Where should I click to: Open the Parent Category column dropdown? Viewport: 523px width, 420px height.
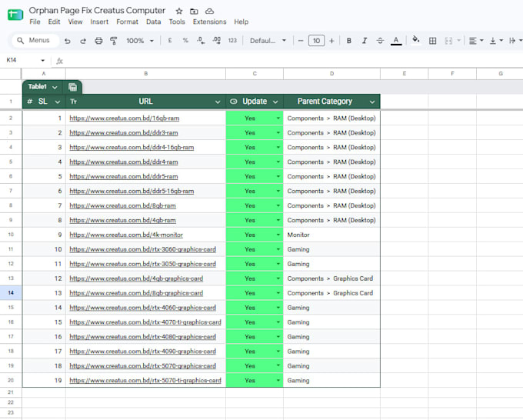372,102
